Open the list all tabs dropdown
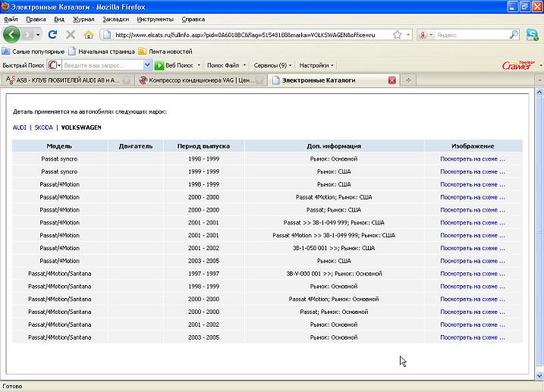 tap(540, 80)
